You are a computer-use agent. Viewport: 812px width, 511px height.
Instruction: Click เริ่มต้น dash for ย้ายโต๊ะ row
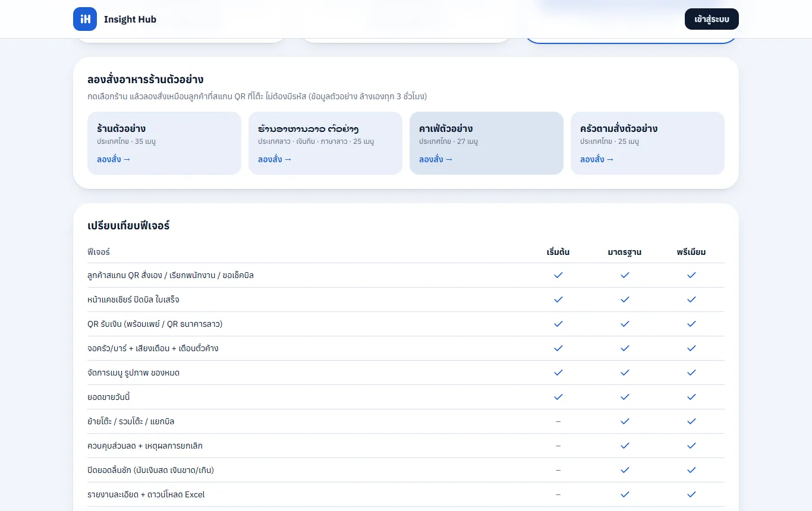[x=558, y=421]
